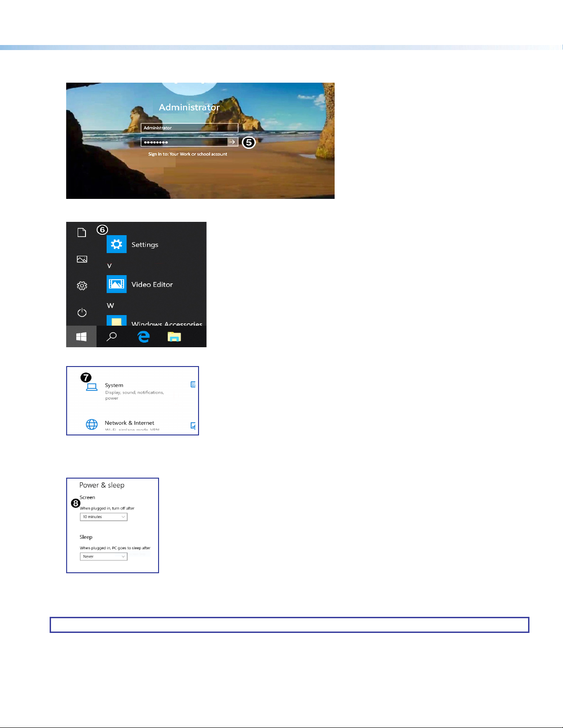Open Network & Internet settings category
The height and width of the screenshot is (728, 563).
click(x=129, y=423)
